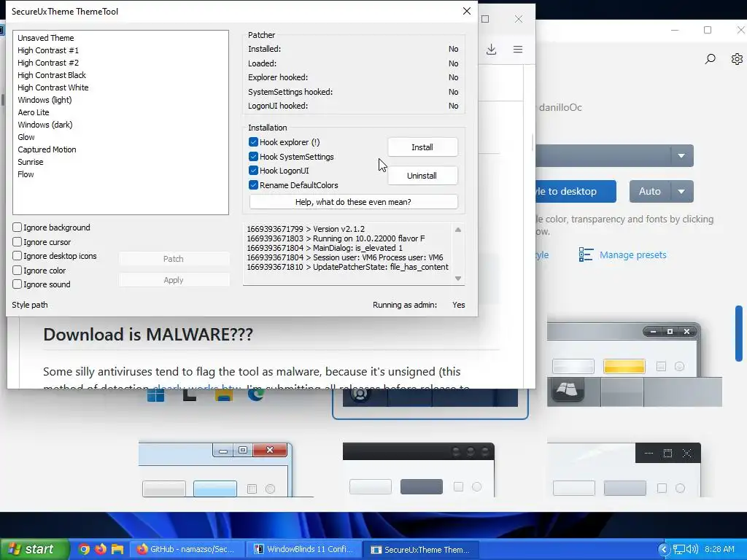Open the folder icon in quick launch

point(117,549)
